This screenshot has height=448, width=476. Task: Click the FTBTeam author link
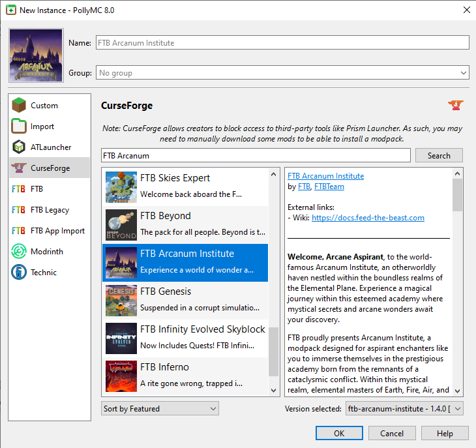[329, 187]
